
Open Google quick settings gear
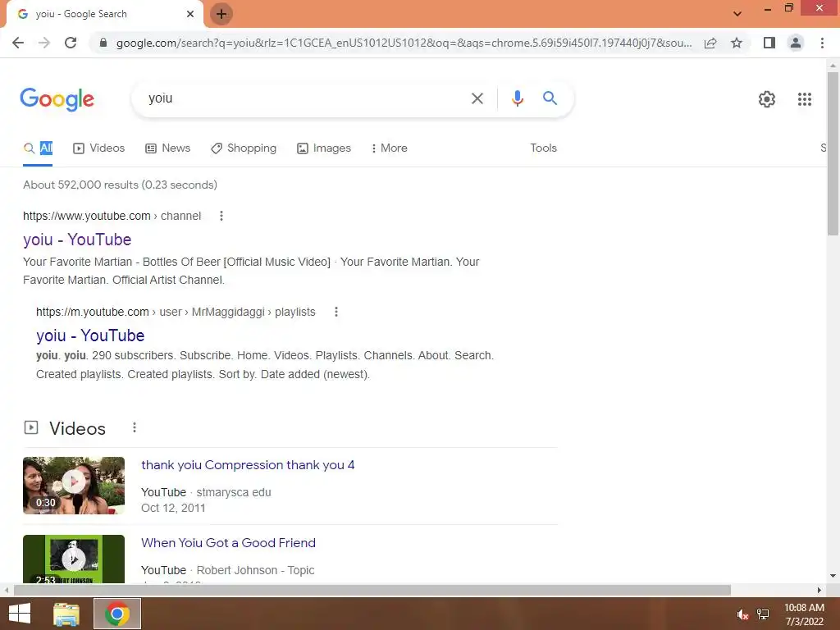767,99
